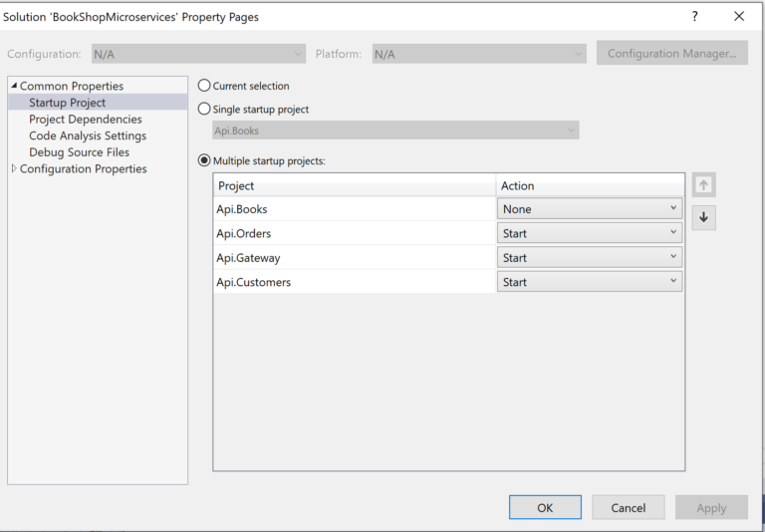The width and height of the screenshot is (765, 532).
Task: Confirm changes with the OK button
Action: (x=545, y=508)
